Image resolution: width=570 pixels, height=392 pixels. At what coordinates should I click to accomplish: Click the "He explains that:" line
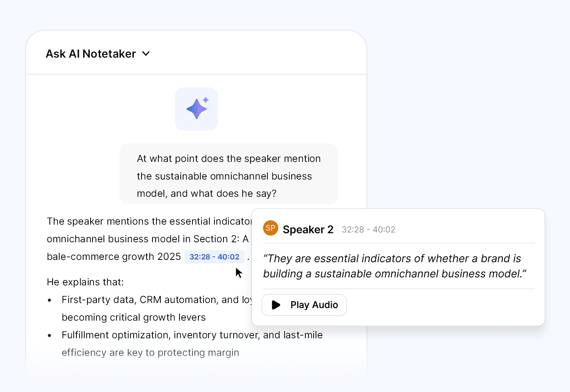[x=85, y=282]
